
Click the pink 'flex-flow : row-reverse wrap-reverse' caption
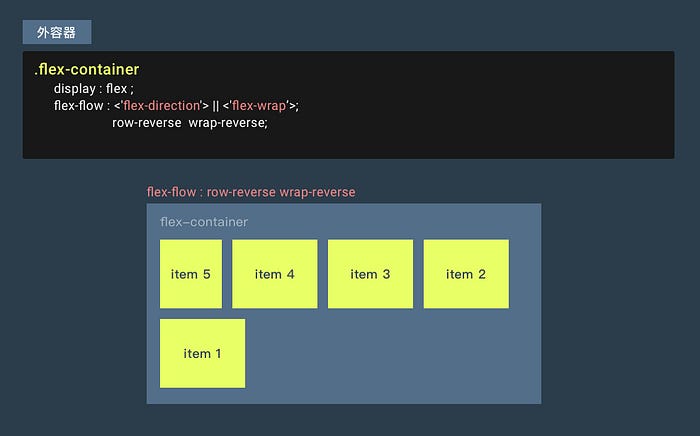pyautogui.click(x=251, y=192)
